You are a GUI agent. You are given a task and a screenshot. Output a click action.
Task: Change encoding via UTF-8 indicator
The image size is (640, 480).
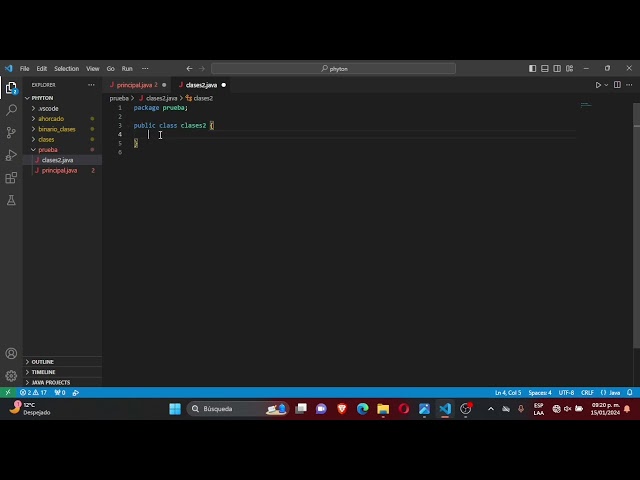[x=566, y=392]
